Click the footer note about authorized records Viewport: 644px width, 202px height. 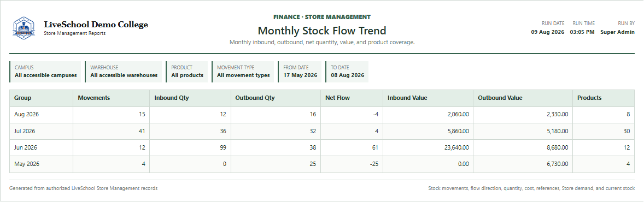(x=84, y=188)
